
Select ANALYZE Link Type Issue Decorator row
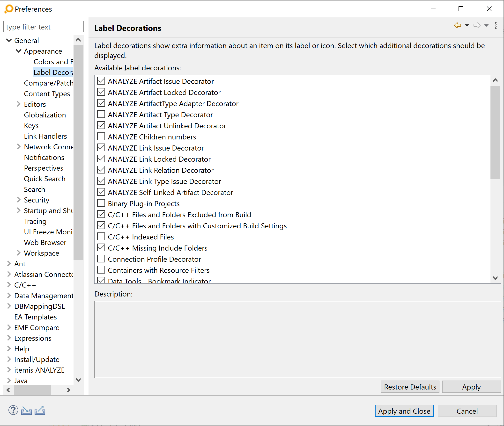pyautogui.click(x=164, y=181)
